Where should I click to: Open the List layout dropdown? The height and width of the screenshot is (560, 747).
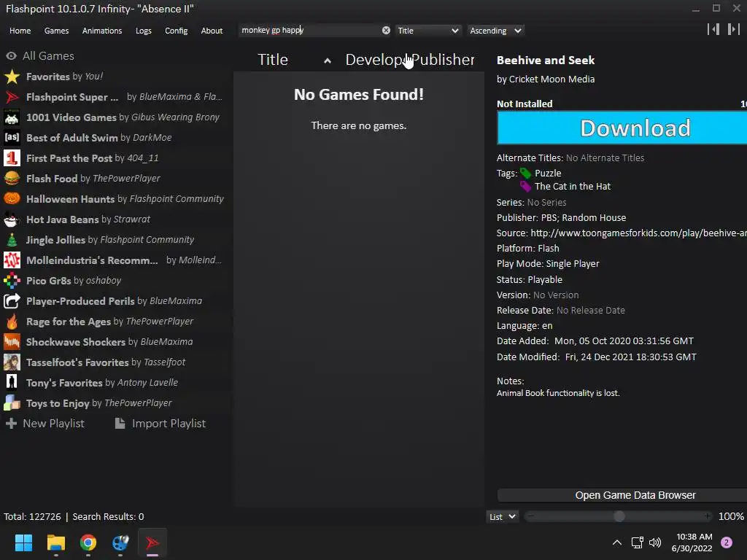click(x=503, y=517)
